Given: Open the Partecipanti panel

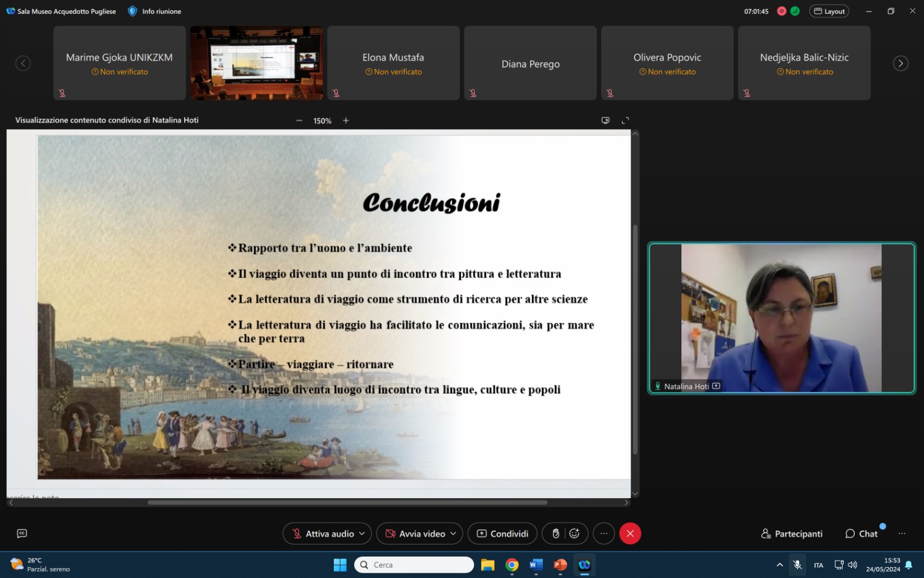Looking at the screenshot, I should pos(792,533).
